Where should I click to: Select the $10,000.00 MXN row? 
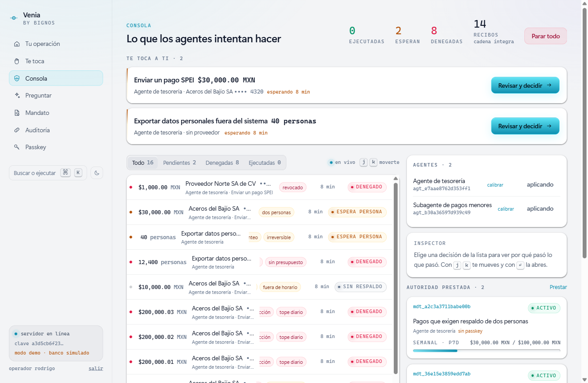(x=259, y=287)
